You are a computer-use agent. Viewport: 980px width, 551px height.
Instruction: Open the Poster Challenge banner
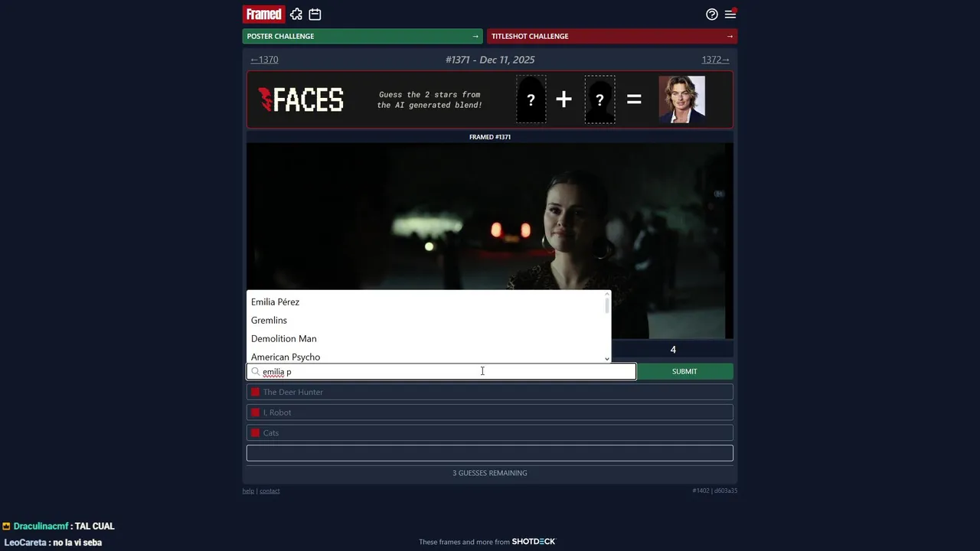[x=363, y=36]
